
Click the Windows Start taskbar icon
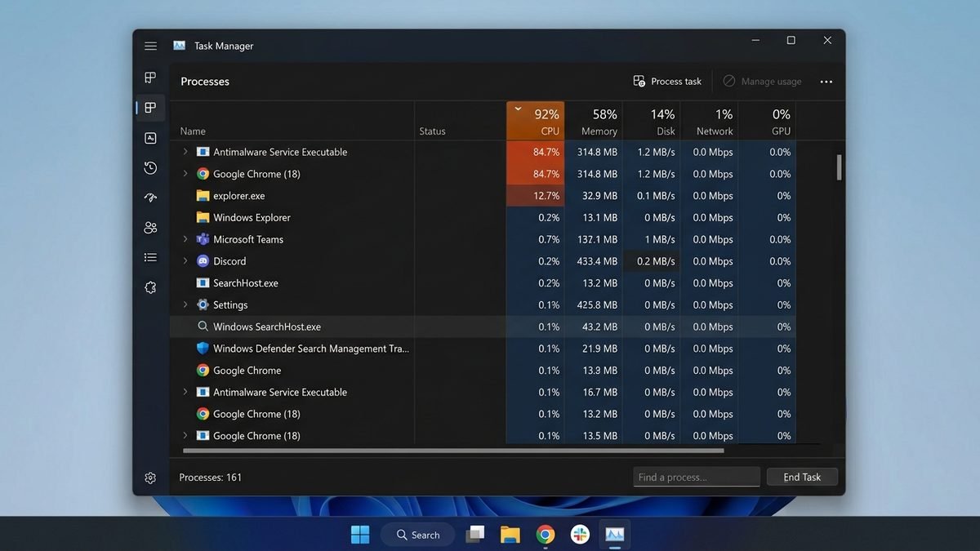(360, 535)
